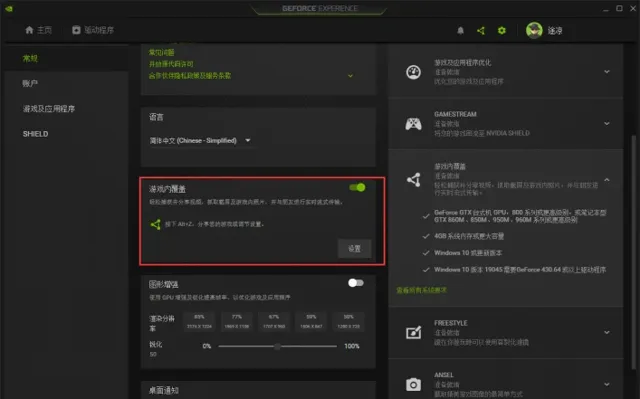Image resolution: width=640 pixels, height=399 pixels.
Task: Open the 开放源代码许可 license link
Action: [171, 64]
